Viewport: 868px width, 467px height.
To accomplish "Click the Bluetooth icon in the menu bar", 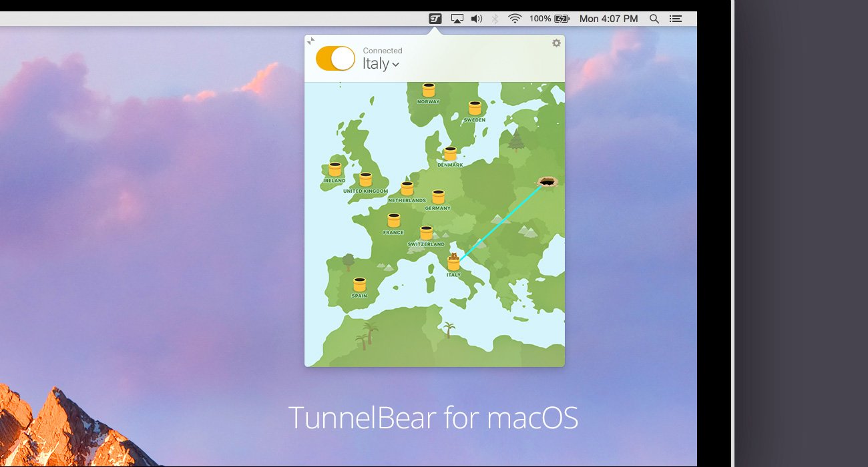I will click(x=495, y=19).
